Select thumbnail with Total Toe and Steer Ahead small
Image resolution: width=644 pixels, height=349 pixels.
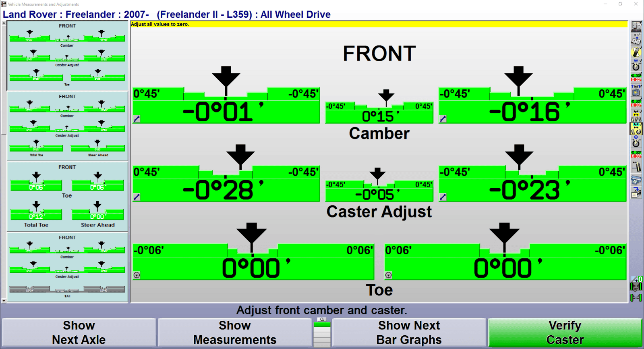coord(67,126)
